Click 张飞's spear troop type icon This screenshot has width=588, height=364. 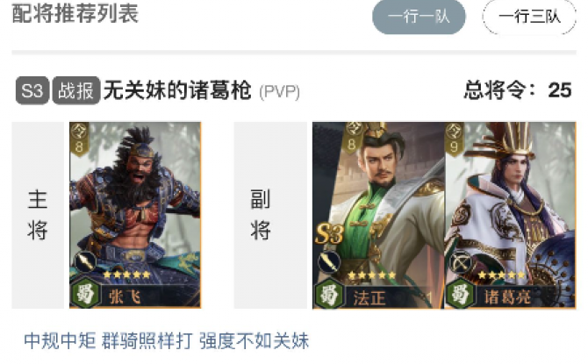(x=85, y=262)
